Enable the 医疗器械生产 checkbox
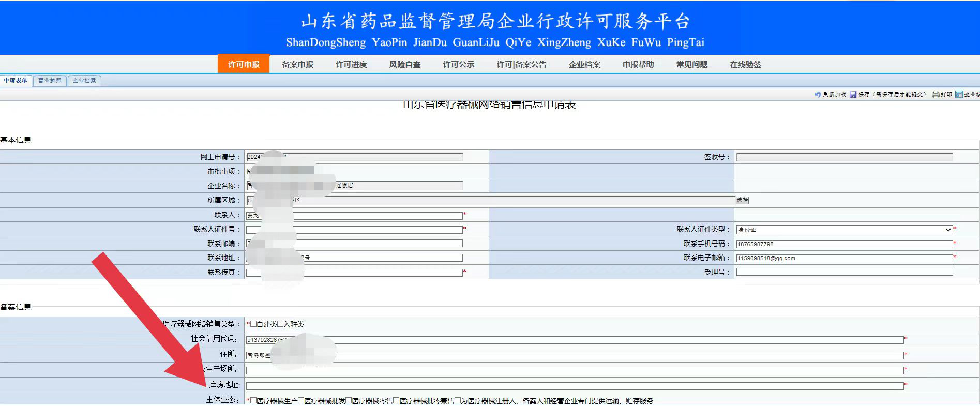 pos(253,400)
